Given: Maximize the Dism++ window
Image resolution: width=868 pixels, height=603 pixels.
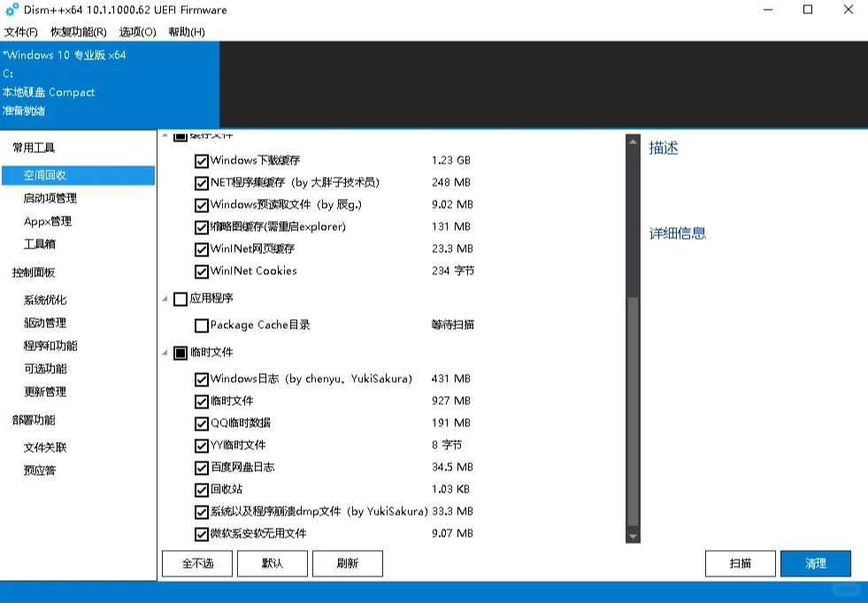Looking at the screenshot, I should coord(808,10).
